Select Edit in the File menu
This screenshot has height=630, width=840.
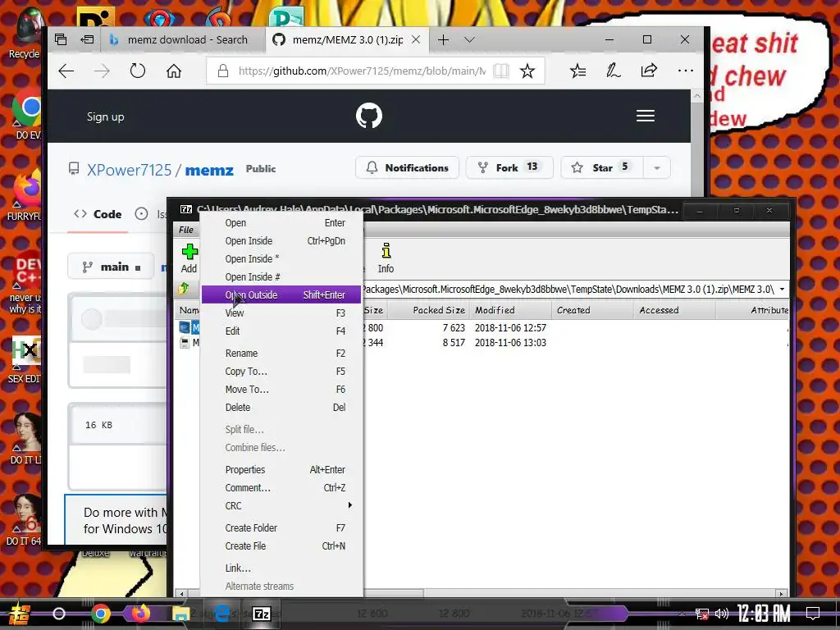coord(282,331)
